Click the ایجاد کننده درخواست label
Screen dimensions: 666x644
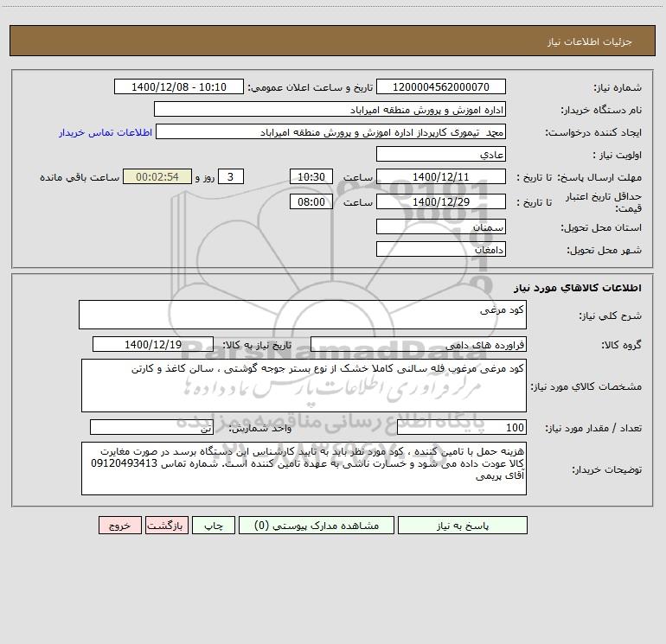(x=593, y=132)
